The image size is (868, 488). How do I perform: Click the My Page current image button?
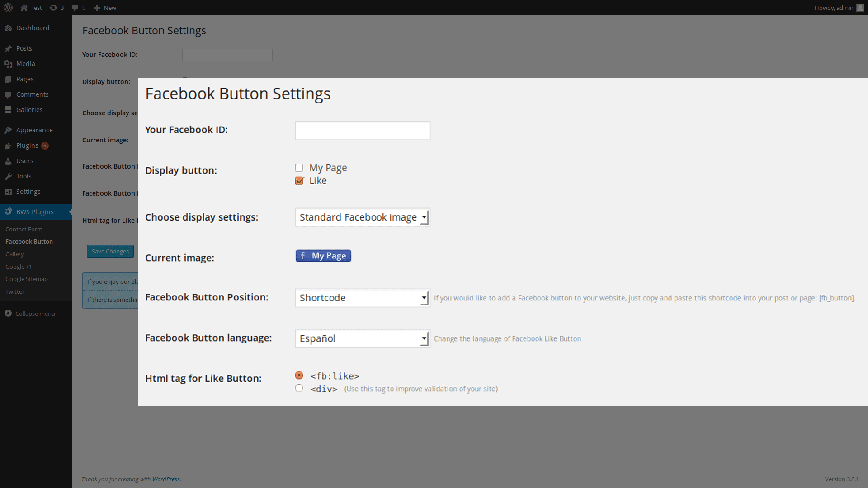coord(323,256)
